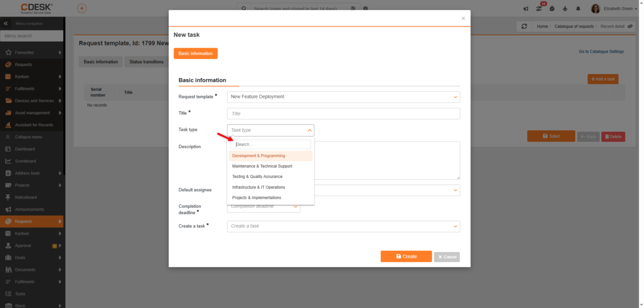Click the orange plus circle icon
This screenshot has height=308, width=644.
pyautogui.click(x=82, y=9)
